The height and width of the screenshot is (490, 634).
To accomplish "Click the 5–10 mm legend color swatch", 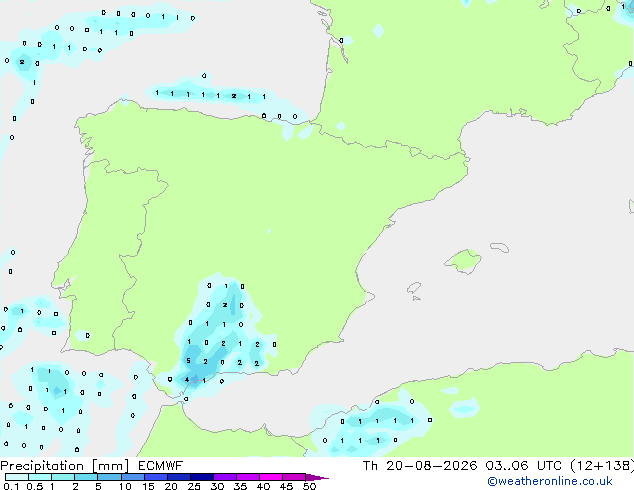I will pos(109,477).
